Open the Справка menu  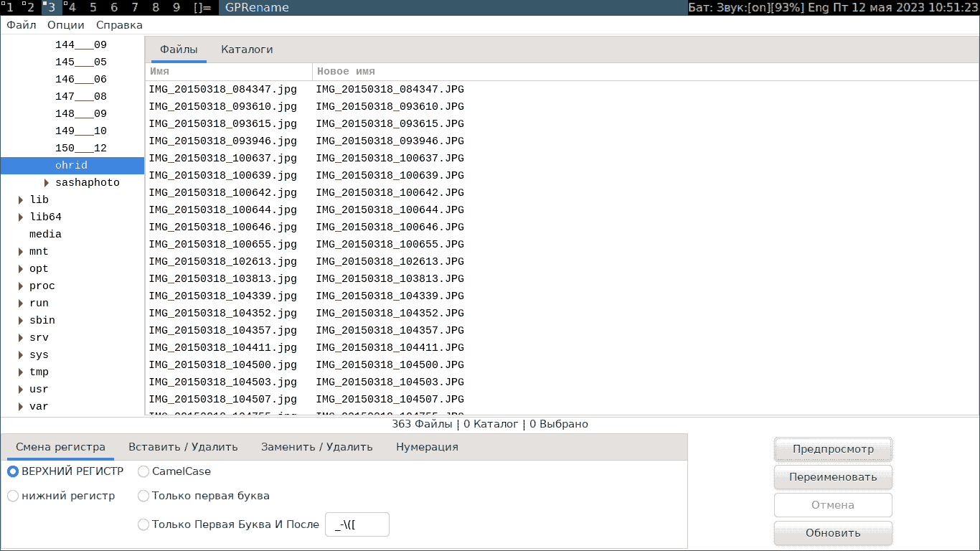click(x=119, y=25)
